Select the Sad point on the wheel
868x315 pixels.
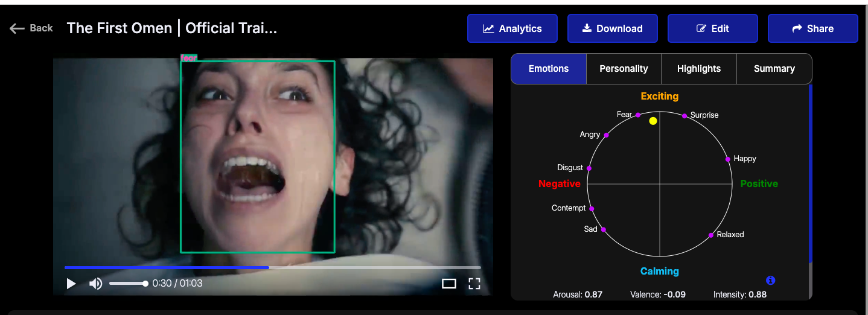click(x=604, y=229)
